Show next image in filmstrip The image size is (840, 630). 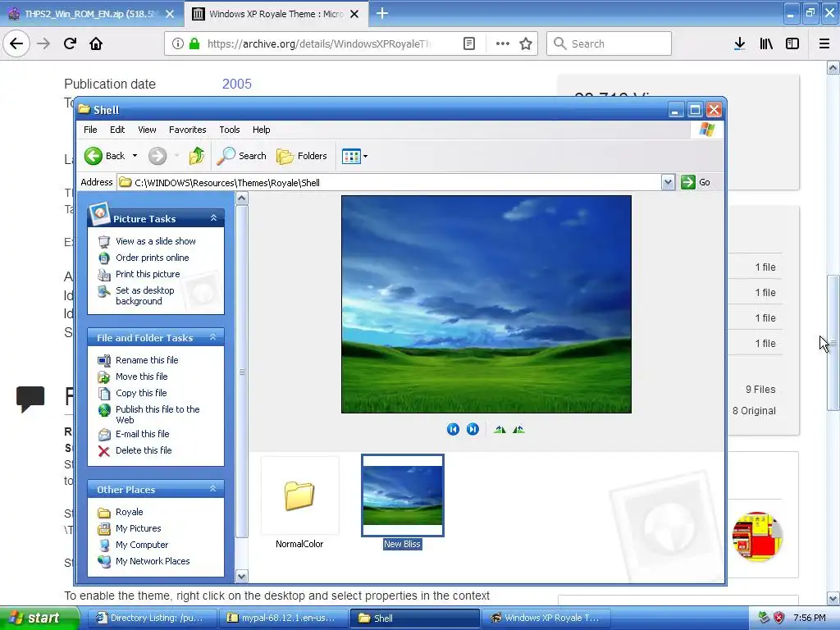(x=472, y=429)
